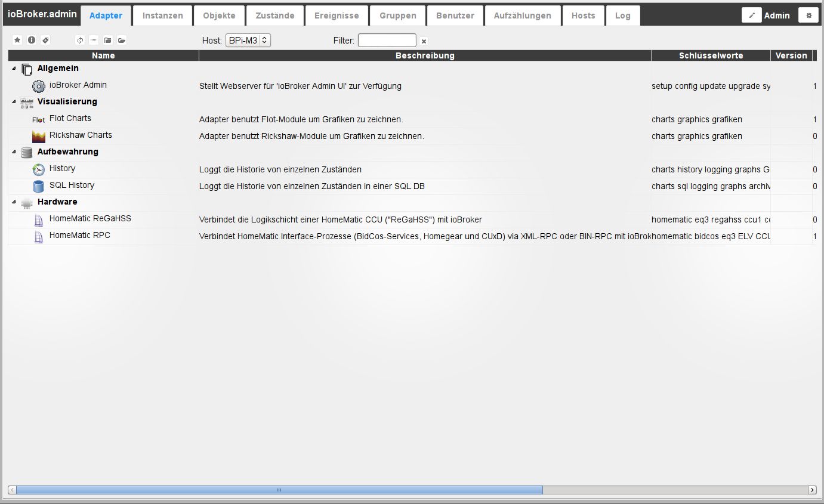Click the Hardware group chip icon

(x=27, y=203)
